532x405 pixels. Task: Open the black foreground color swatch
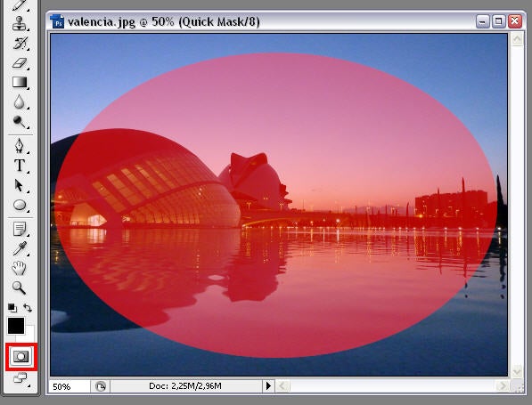point(16,326)
